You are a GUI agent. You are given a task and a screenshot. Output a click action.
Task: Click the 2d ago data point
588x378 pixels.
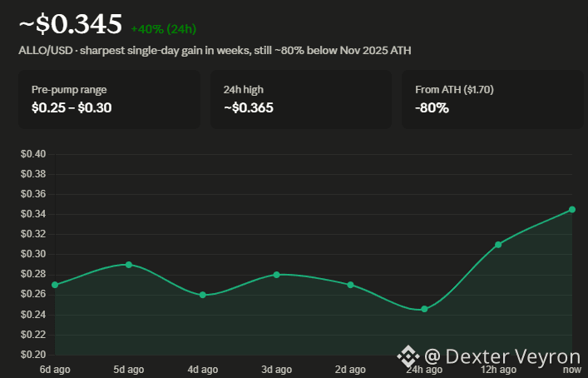pos(350,285)
